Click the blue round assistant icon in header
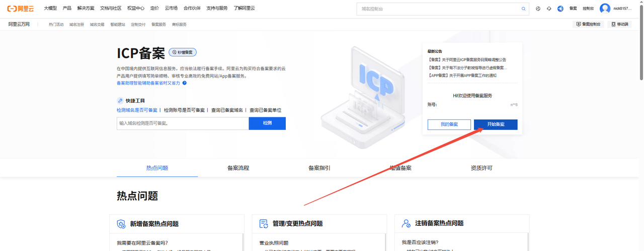Screen dimensions: 644x251 (x=560, y=9)
